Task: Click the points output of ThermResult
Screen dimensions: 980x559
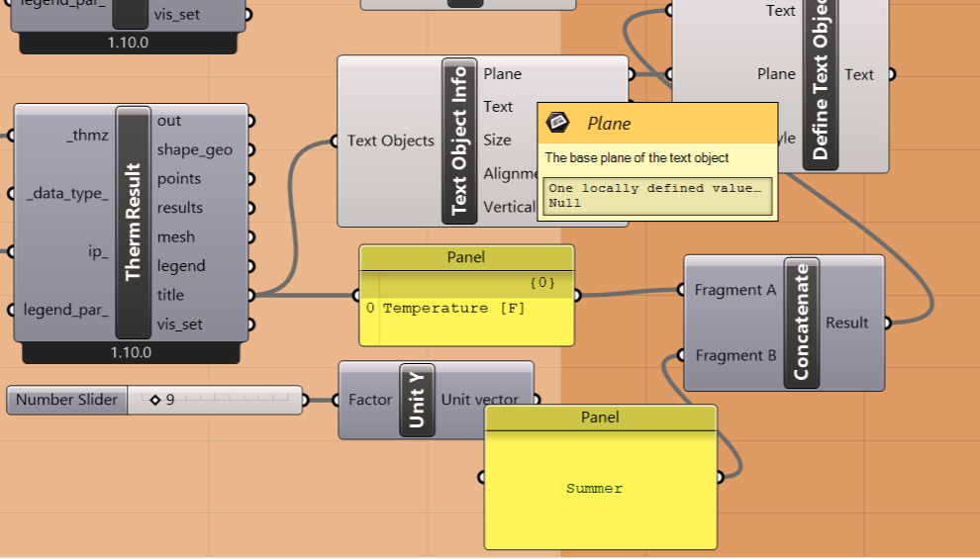Action: tap(179, 179)
